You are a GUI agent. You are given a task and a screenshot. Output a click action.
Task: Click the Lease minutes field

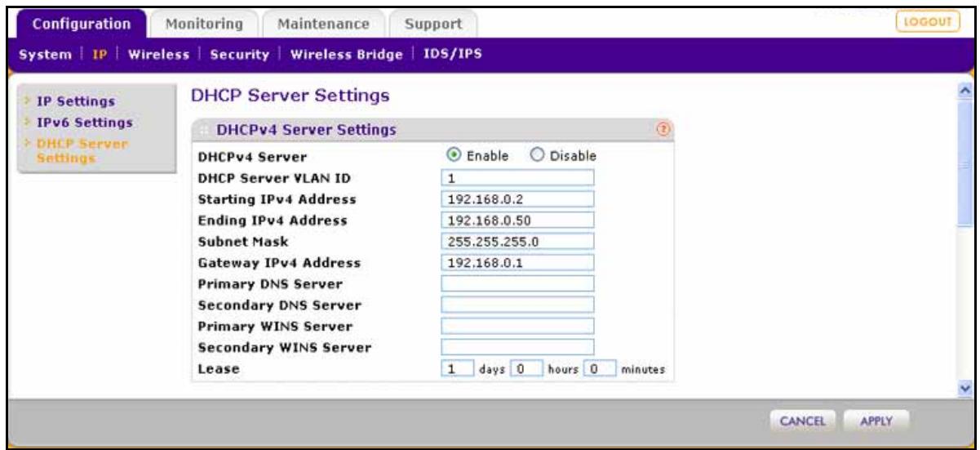pyautogui.click(x=600, y=369)
